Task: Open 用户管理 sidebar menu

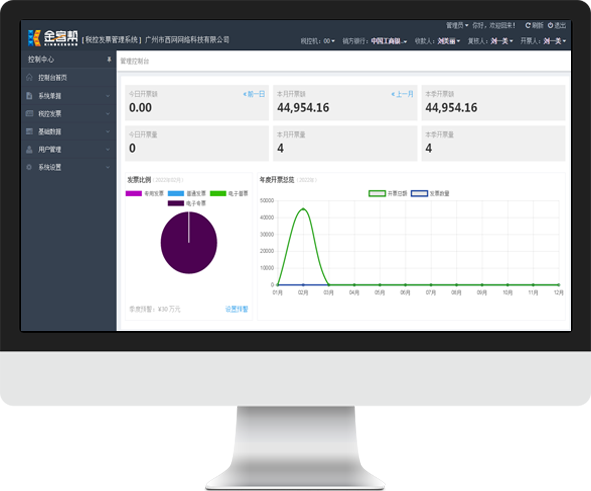Action: [69, 149]
